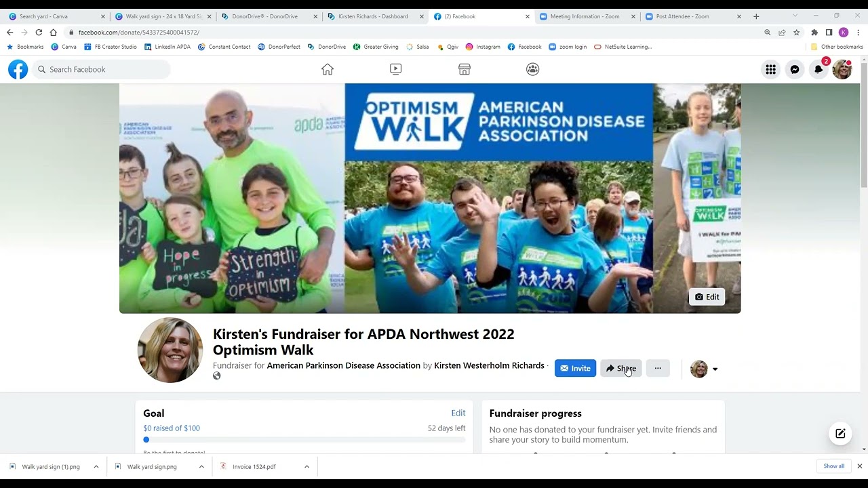Open the FB Creator Studio bookmark
This screenshot has height=488, width=868.
point(111,47)
